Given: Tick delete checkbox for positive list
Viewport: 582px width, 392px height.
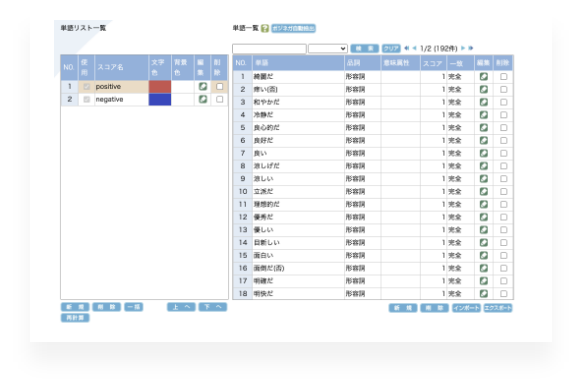Looking at the screenshot, I should pos(219,86).
